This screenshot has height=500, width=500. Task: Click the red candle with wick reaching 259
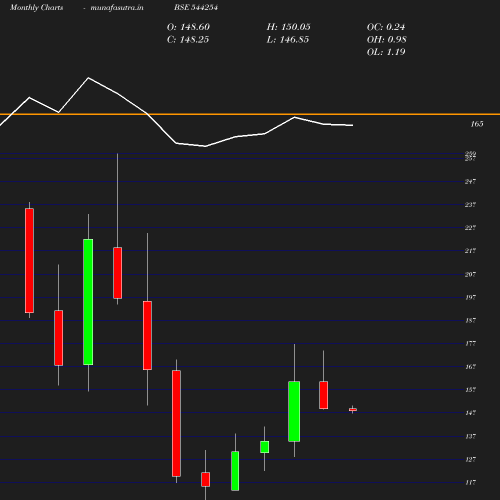[x=117, y=273]
